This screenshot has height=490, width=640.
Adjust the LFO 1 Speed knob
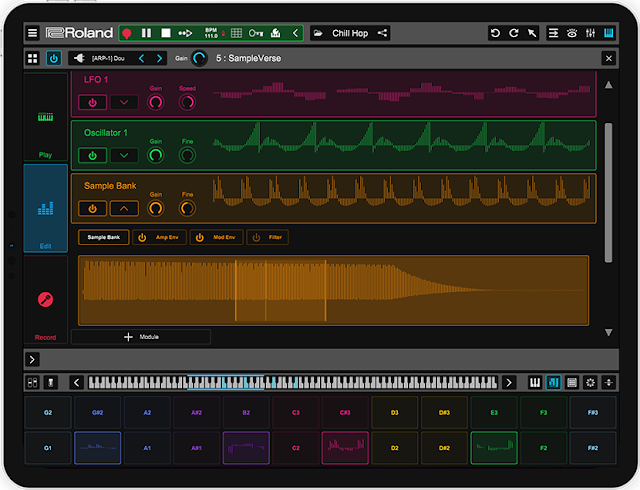coord(187,102)
